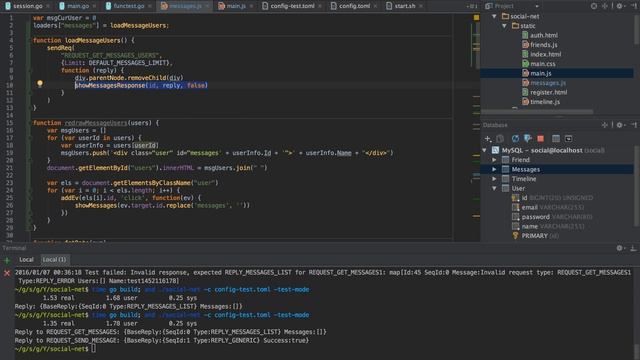Open a new terminal session
This screenshot has height=360, width=640.
(x=7, y=260)
